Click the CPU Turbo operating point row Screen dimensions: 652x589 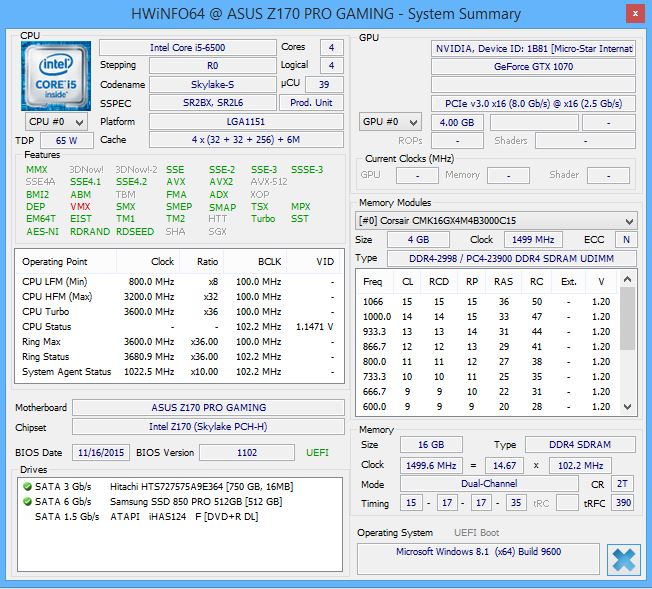point(179,312)
